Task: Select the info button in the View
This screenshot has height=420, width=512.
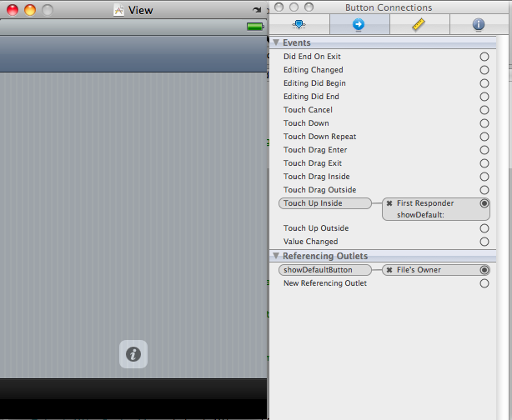Action: (133, 354)
